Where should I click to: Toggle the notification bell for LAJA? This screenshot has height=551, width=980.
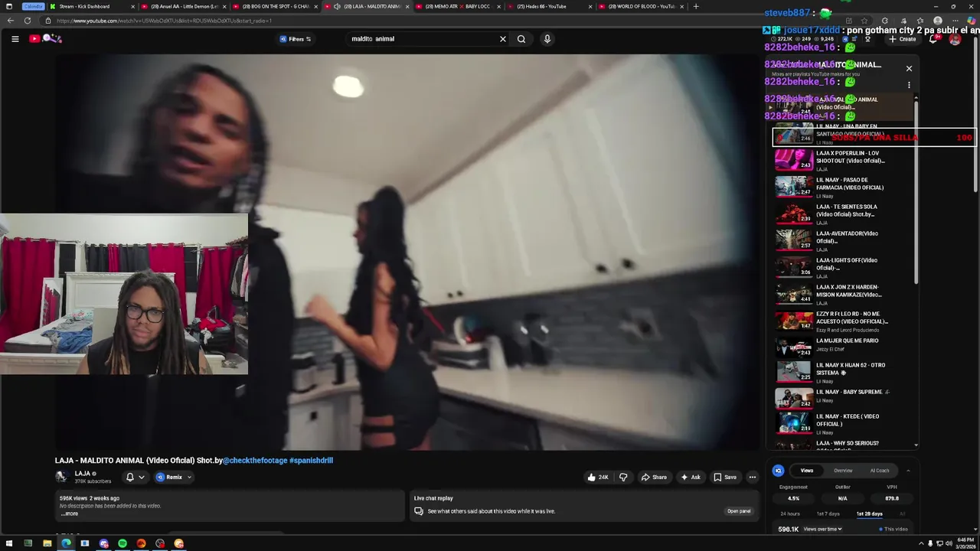[x=130, y=477]
